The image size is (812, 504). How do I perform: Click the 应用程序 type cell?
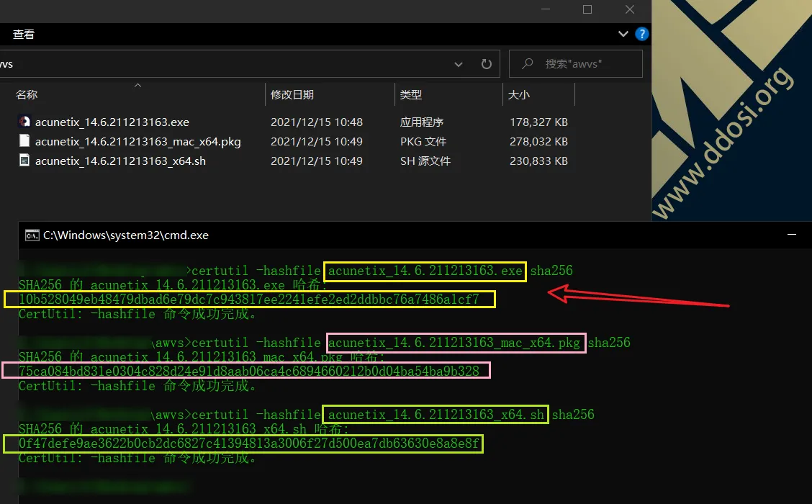(x=422, y=122)
